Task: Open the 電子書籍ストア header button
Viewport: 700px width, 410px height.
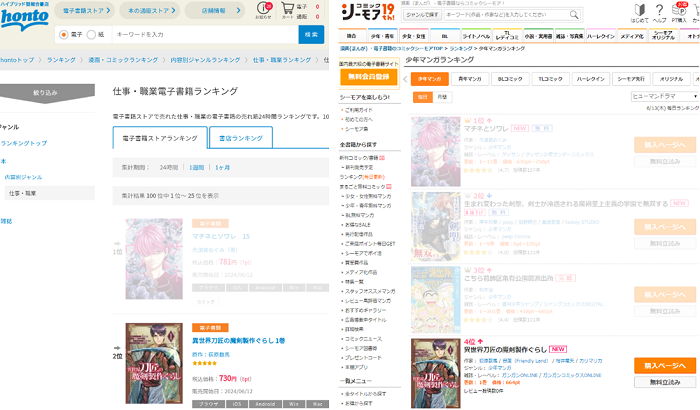Action: tap(84, 10)
